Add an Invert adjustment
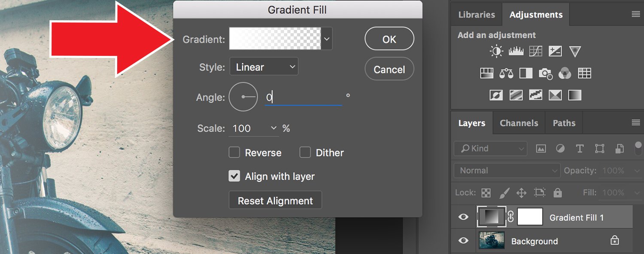The width and height of the screenshot is (644, 254). click(496, 95)
